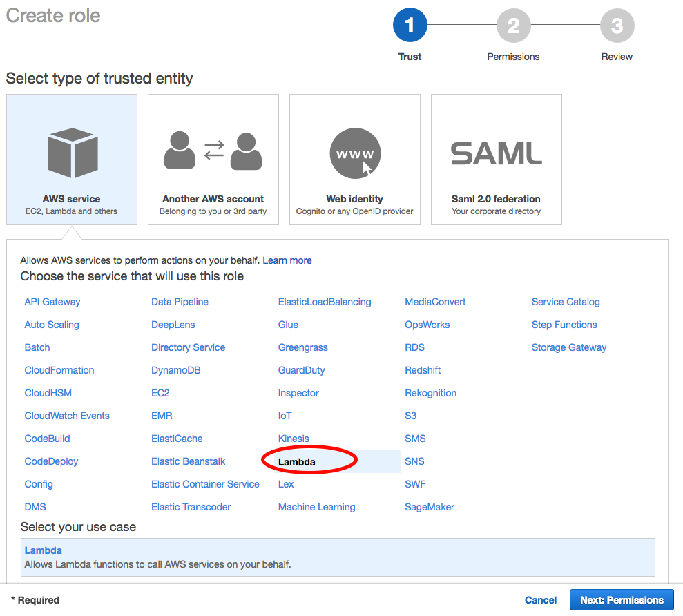Select CloudFormation service
The width and height of the screenshot is (683, 616).
coord(59,370)
